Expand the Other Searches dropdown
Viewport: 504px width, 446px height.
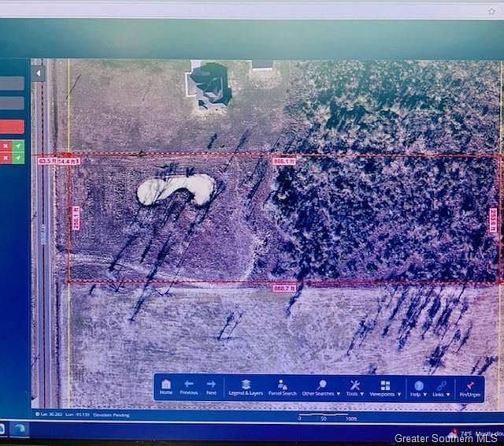[x=321, y=385]
